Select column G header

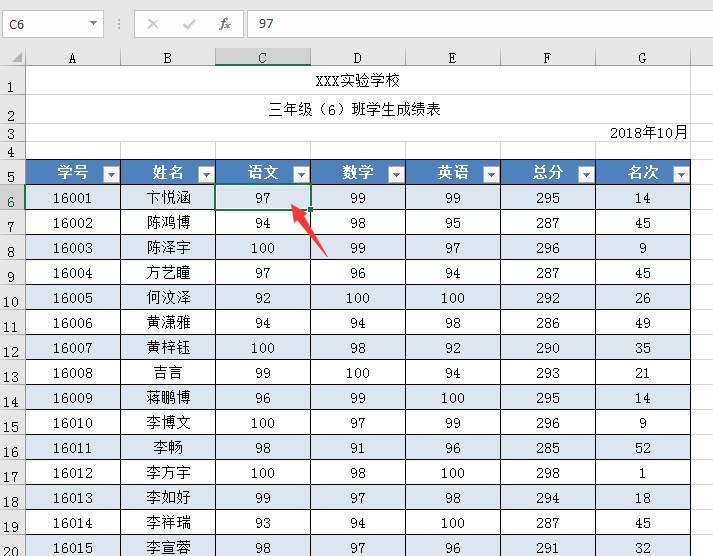pos(643,58)
